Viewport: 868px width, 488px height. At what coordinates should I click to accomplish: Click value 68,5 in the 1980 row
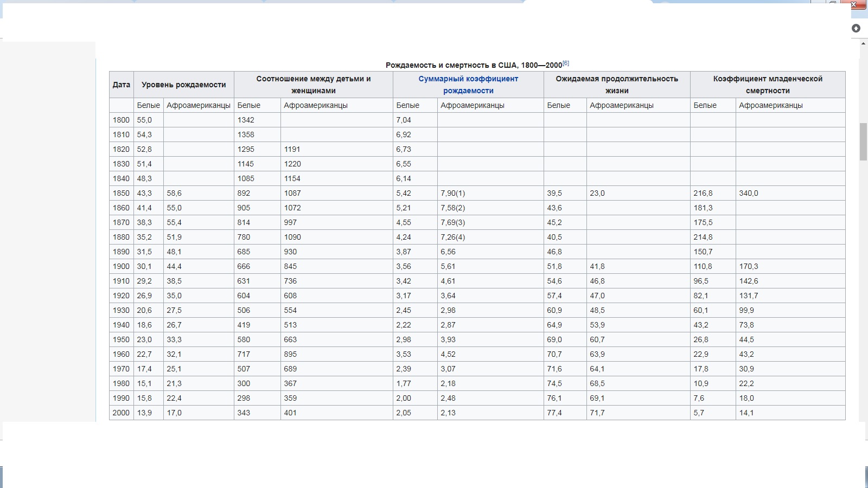(x=597, y=383)
